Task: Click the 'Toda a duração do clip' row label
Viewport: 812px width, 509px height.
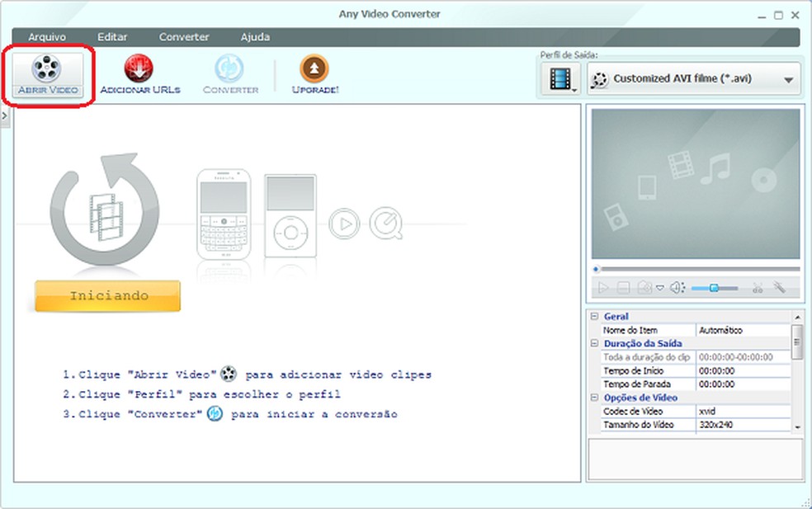Action: pyautogui.click(x=647, y=357)
